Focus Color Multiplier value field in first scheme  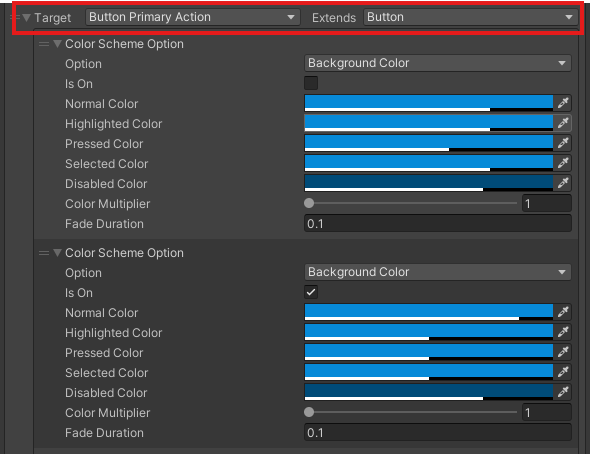point(546,203)
